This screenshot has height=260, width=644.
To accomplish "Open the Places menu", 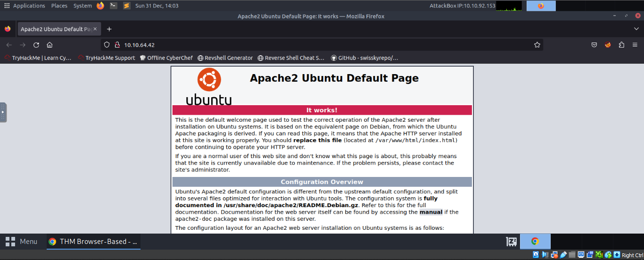I will (59, 6).
